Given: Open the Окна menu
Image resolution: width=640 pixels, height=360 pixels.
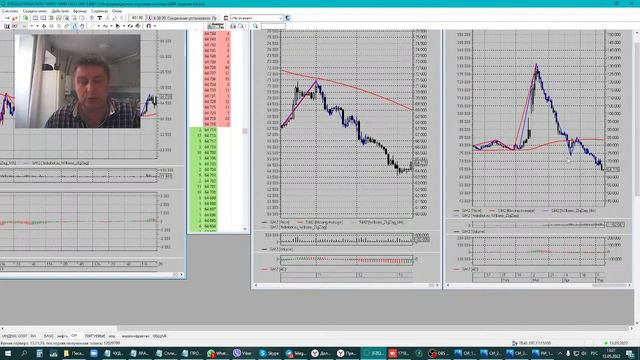Looking at the screenshot, I should click(117, 11).
